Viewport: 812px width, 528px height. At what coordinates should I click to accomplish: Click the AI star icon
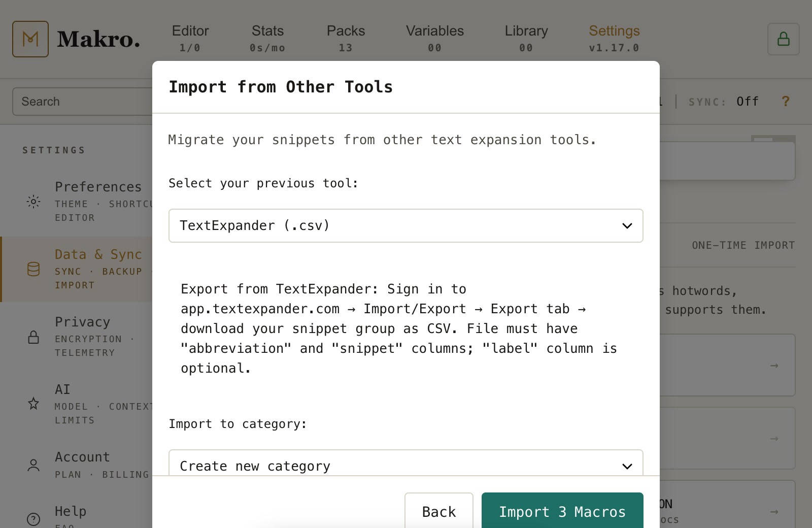tap(33, 404)
